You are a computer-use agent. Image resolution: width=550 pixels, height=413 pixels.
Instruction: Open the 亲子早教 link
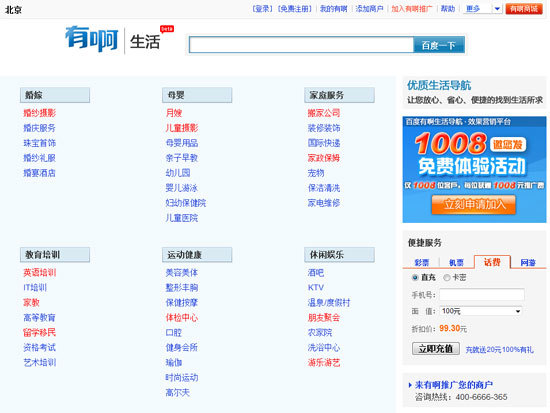182,158
